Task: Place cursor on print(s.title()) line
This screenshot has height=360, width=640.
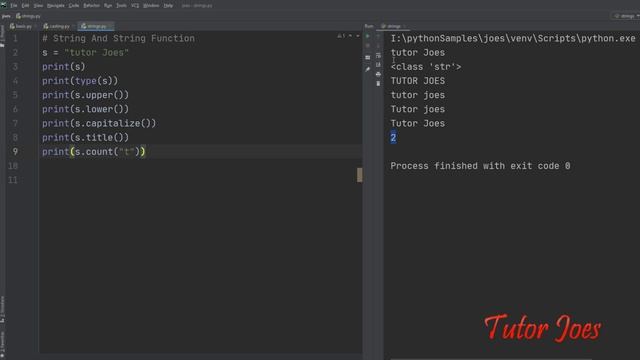Action: tap(85, 138)
